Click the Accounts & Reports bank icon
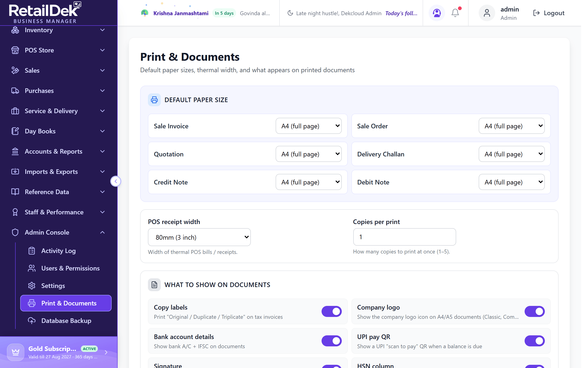 click(15, 151)
